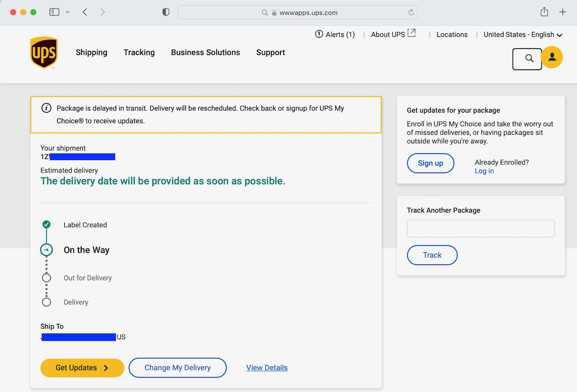This screenshot has height=392, width=577.
Task: Click the padlock icon in address bar
Action: pos(274,13)
